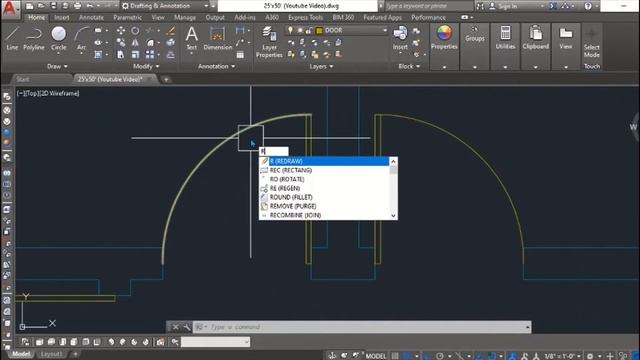This screenshot has width=640, height=360.
Task: Close the command line with X icon
Action: click(x=176, y=327)
